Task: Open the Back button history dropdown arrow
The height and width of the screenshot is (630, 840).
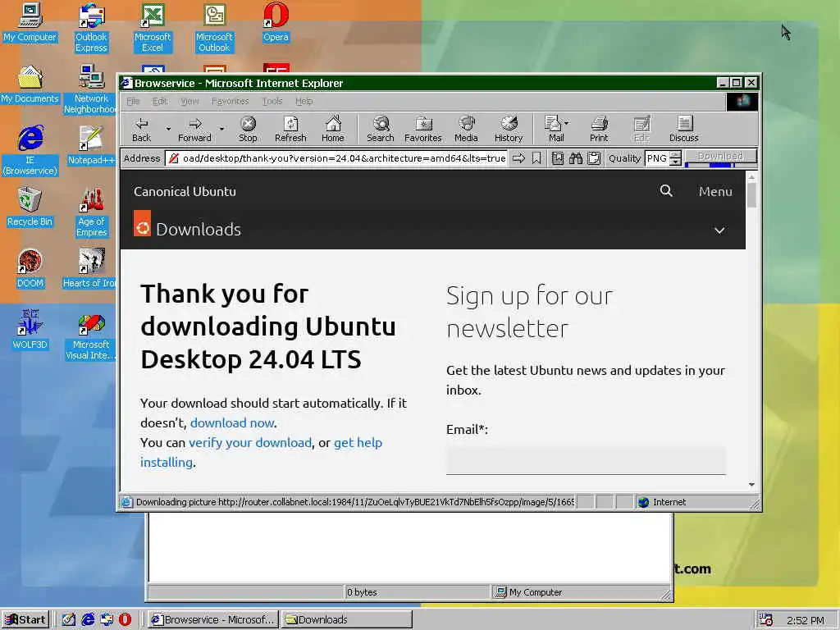Action: click(x=168, y=129)
